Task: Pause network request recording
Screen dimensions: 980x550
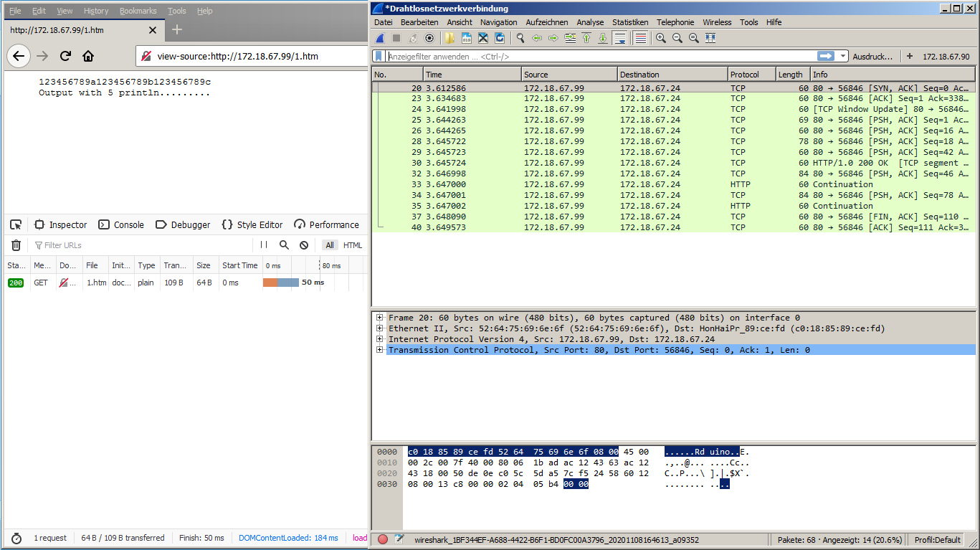Action: tap(264, 245)
